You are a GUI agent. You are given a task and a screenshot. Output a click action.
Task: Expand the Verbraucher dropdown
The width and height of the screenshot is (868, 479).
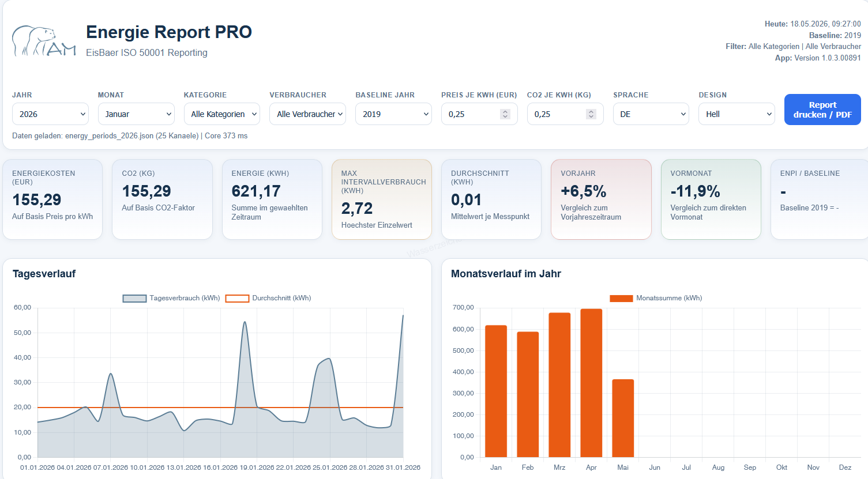tap(308, 114)
